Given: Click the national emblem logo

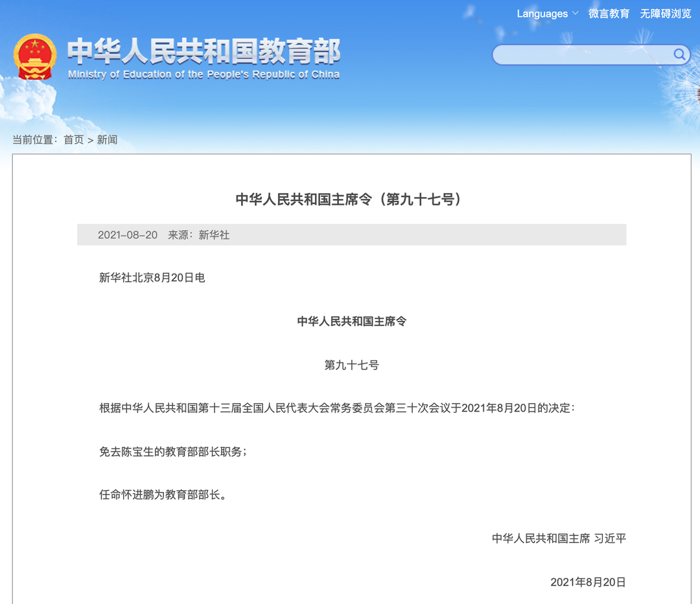Looking at the screenshot, I should pyautogui.click(x=35, y=56).
